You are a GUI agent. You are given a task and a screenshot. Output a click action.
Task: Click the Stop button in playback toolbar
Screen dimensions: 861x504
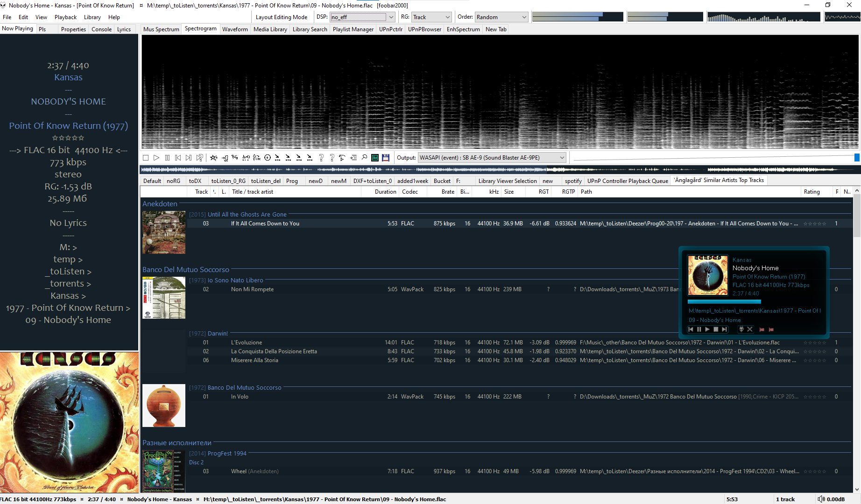click(146, 158)
